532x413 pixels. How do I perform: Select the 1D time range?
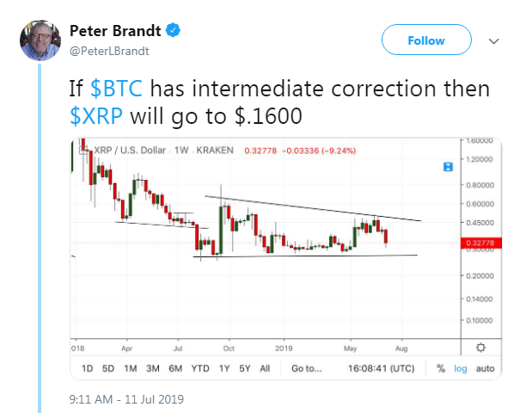[x=87, y=368]
